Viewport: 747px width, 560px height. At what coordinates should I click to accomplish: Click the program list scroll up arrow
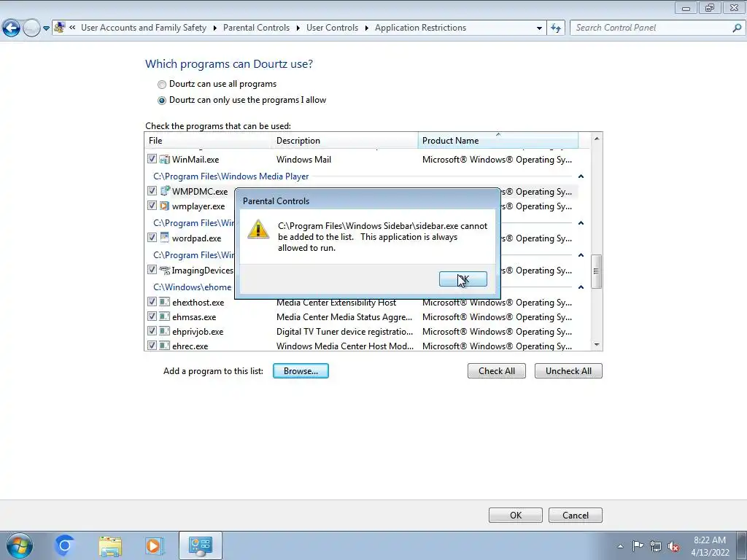597,139
